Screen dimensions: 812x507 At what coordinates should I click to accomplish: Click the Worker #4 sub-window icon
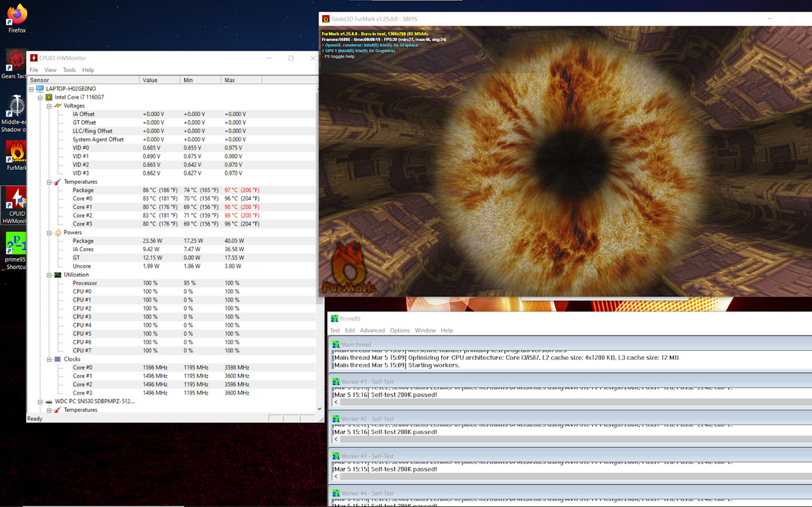coord(336,494)
